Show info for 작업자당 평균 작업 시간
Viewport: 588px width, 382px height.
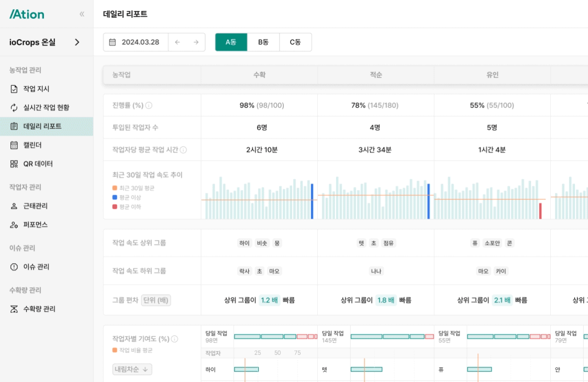(x=183, y=150)
